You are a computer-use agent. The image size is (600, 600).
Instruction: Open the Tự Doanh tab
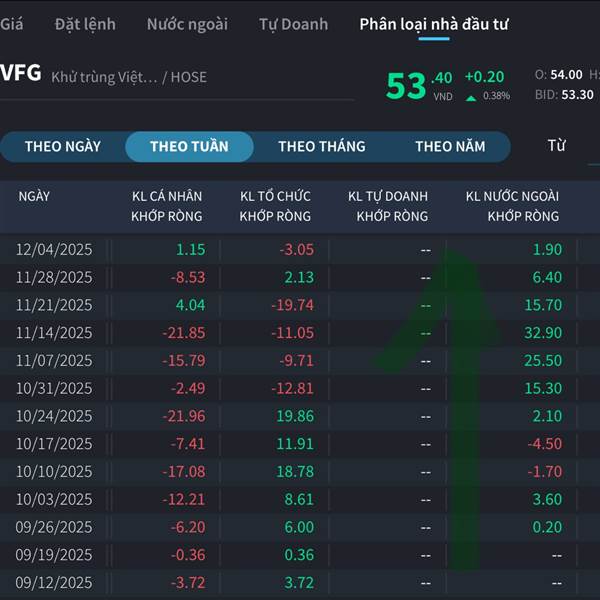293,23
